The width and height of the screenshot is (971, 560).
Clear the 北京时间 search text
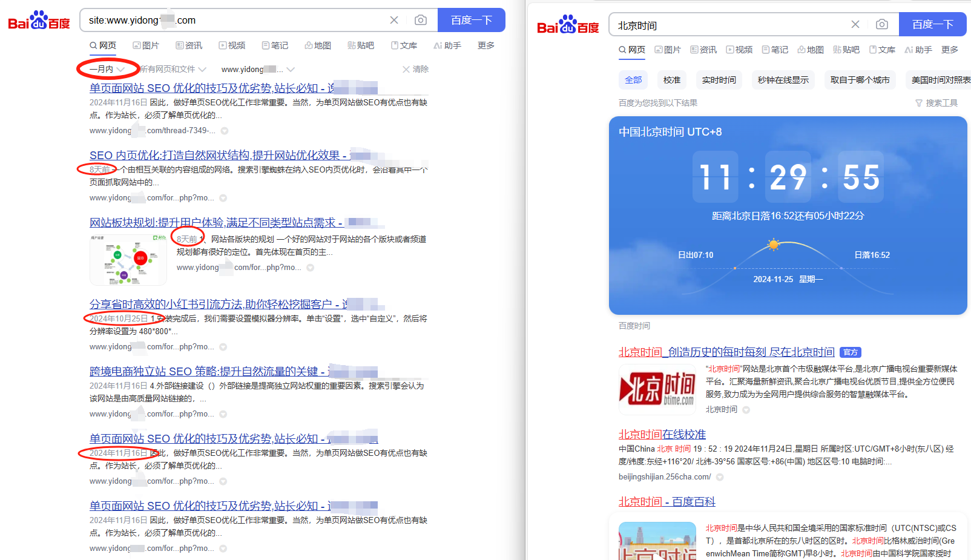855,24
